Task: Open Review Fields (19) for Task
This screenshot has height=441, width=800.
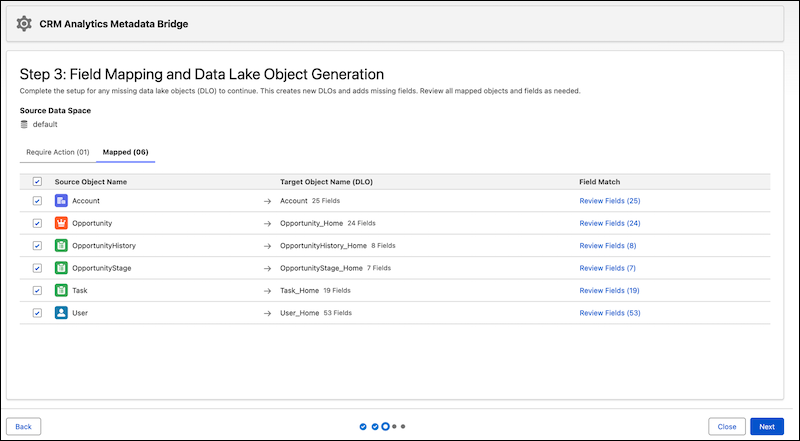Action: (609, 290)
